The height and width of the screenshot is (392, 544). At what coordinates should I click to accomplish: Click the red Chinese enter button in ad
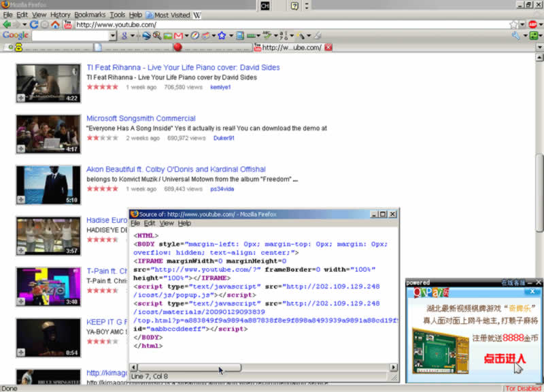click(504, 358)
